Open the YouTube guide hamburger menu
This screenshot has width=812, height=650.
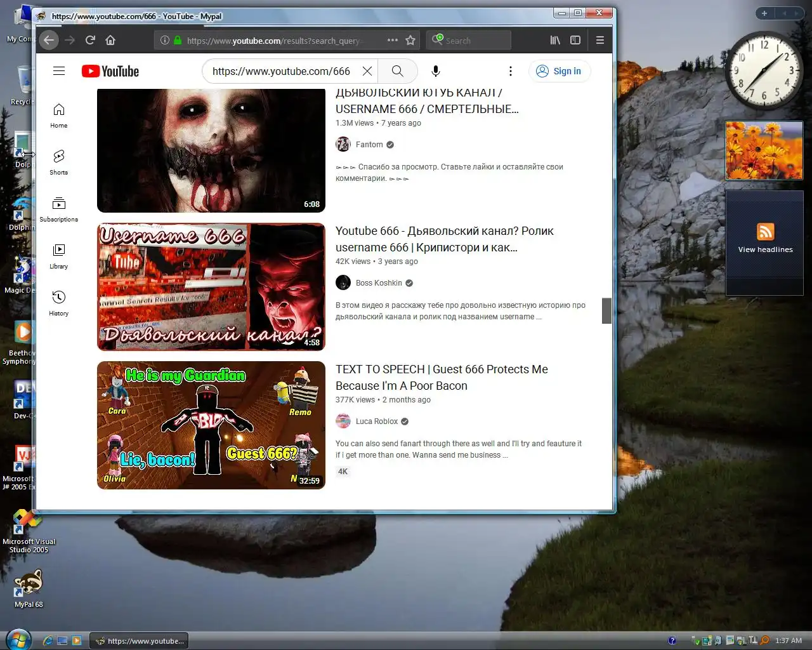coord(59,71)
